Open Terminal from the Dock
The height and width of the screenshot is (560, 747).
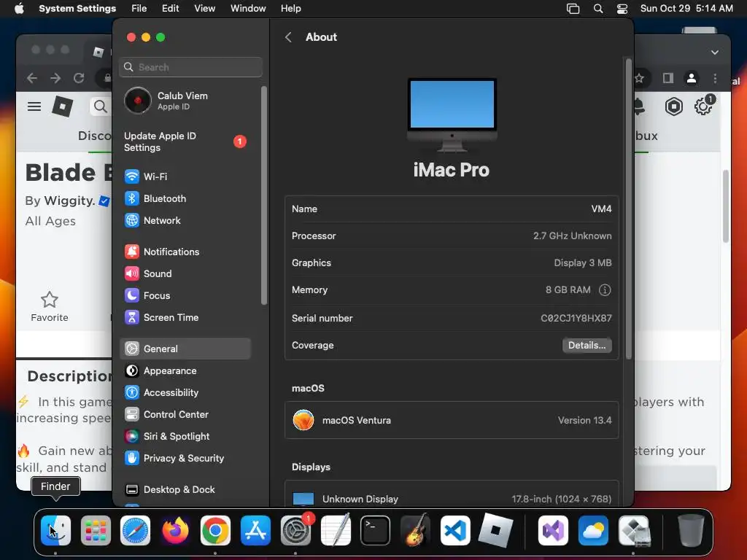pyautogui.click(x=376, y=531)
